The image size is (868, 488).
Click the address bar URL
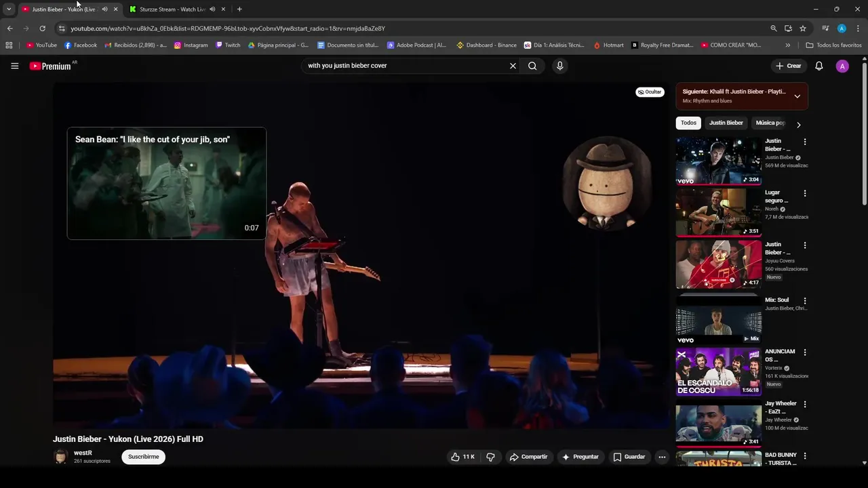click(x=228, y=28)
